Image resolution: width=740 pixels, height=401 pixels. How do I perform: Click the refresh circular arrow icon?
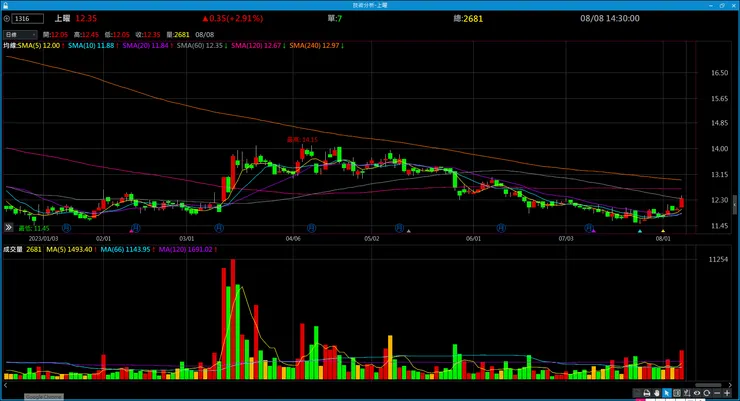point(706,393)
